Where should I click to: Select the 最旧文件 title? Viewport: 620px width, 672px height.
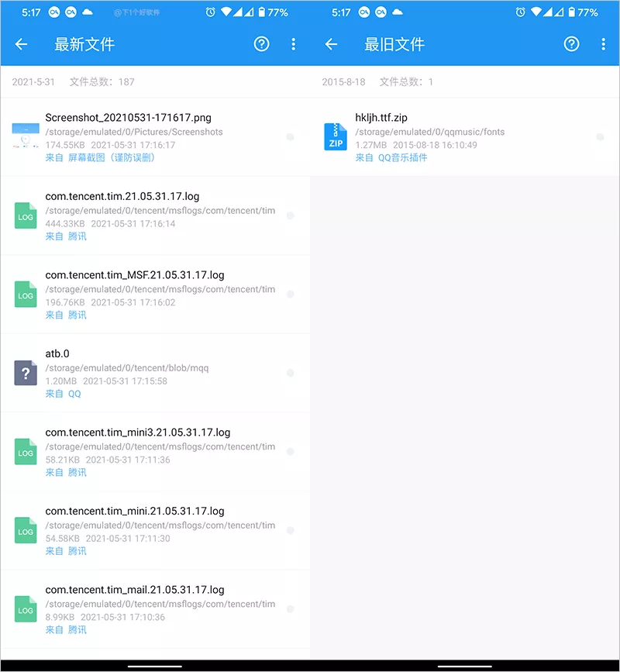coord(394,44)
